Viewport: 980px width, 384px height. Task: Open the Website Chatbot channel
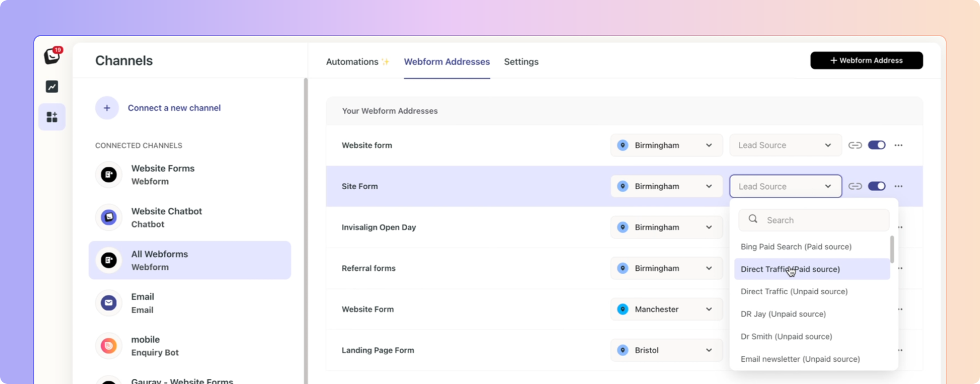[x=190, y=218]
